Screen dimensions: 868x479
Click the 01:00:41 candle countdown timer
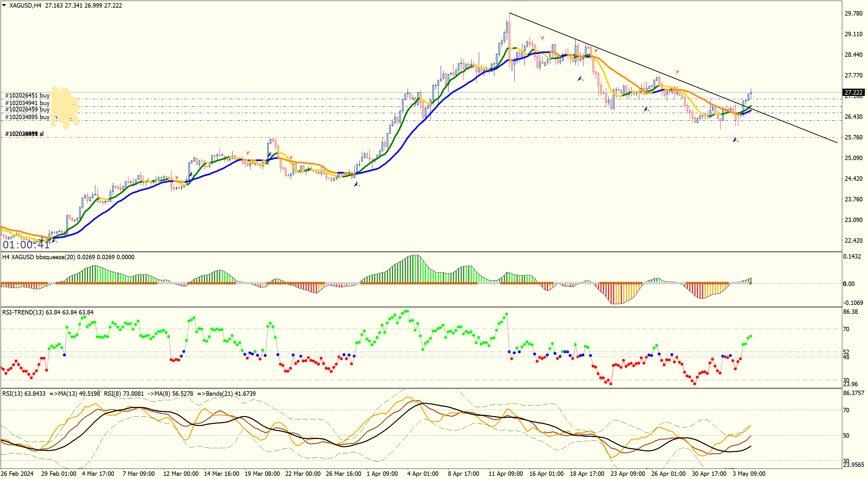[x=26, y=245]
